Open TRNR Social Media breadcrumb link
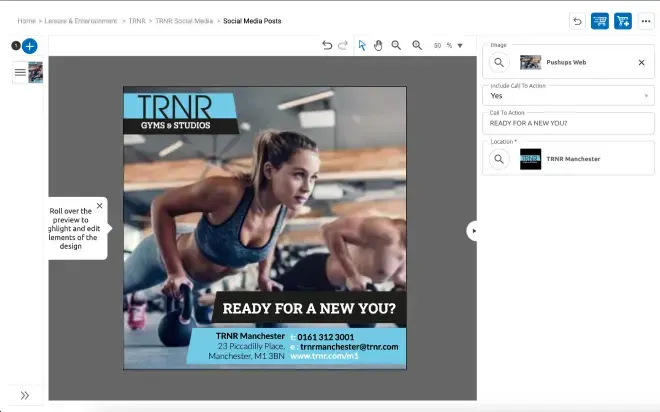660x412 pixels. [x=184, y=21]
